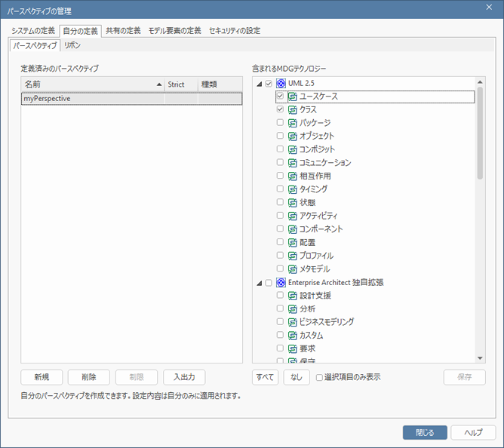
Task: Check the 状態 checkbox
Action: pyautogui.click(x=280, y=202)
